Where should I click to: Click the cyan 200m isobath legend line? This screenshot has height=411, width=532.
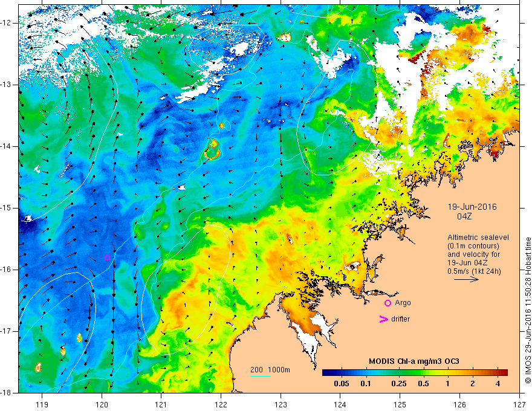(260, 376)
